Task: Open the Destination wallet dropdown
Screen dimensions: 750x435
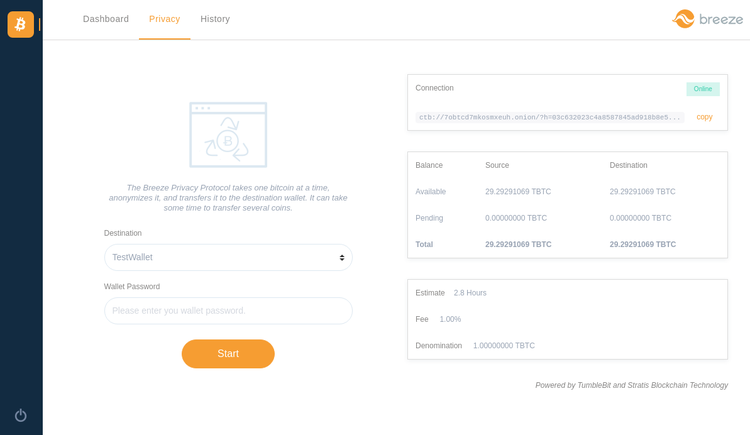Action: [x=228, y=257]
